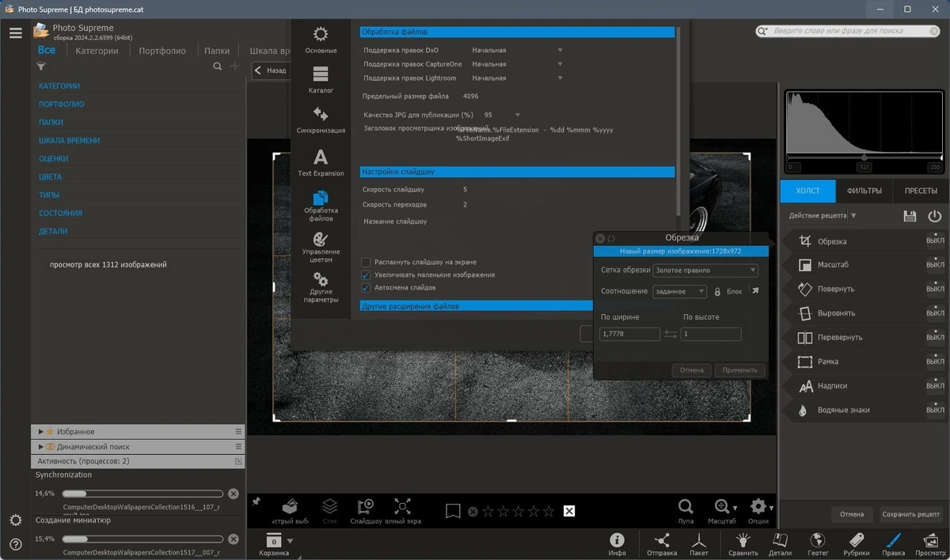Viewport: 950px width, 560px height.
Task: Click the Отправка share icon
Action: (x=662, y=544)
